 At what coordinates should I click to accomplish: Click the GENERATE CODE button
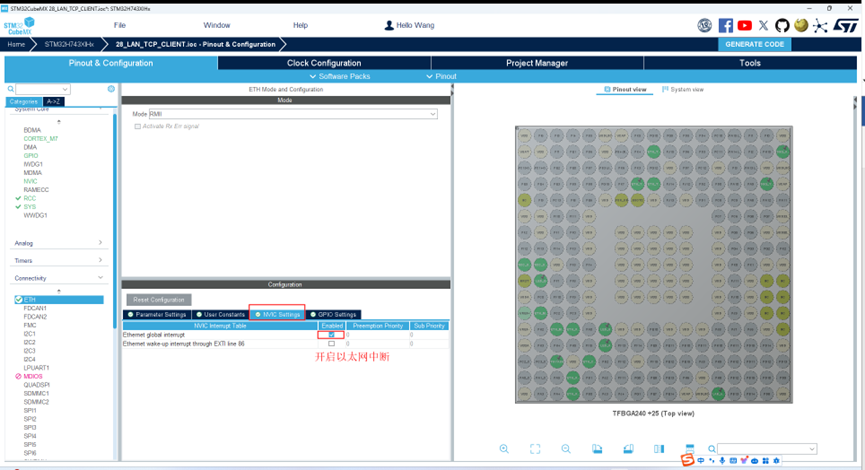[x=754, y=44]
